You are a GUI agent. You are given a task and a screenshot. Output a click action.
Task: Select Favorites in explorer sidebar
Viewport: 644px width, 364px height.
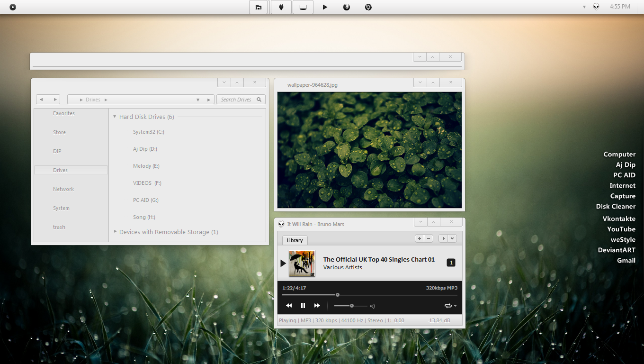64,113
